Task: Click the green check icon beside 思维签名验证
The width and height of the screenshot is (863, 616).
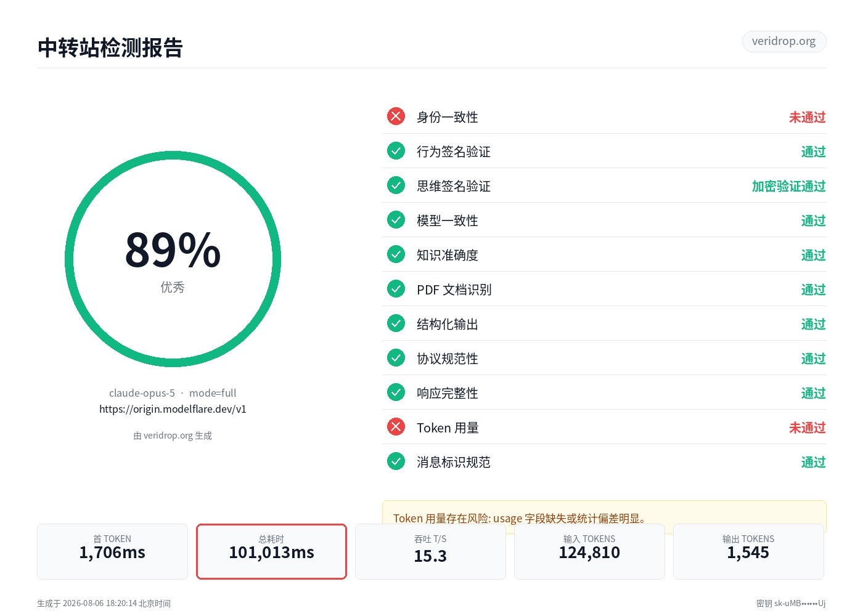Action: [396, 185]
